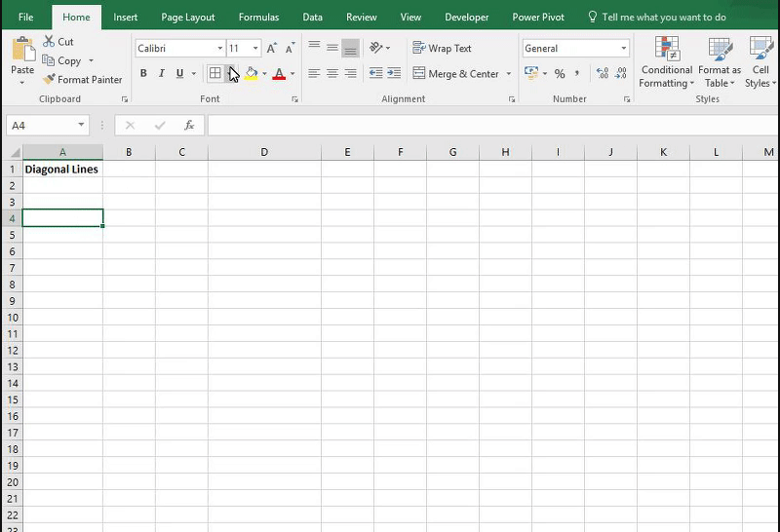780x532 pixels.
Task: Toggle Wrap Text on selected cell
Action: pos(442,48)
